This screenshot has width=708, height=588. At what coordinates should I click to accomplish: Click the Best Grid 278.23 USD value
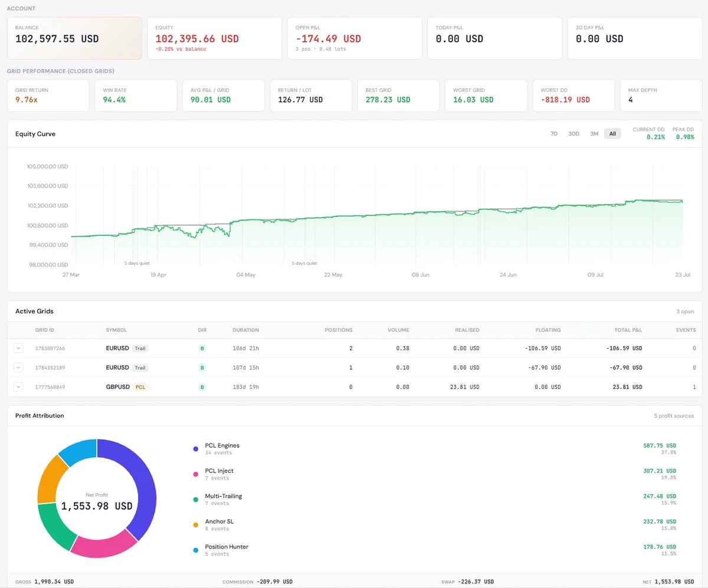[388, 100]
